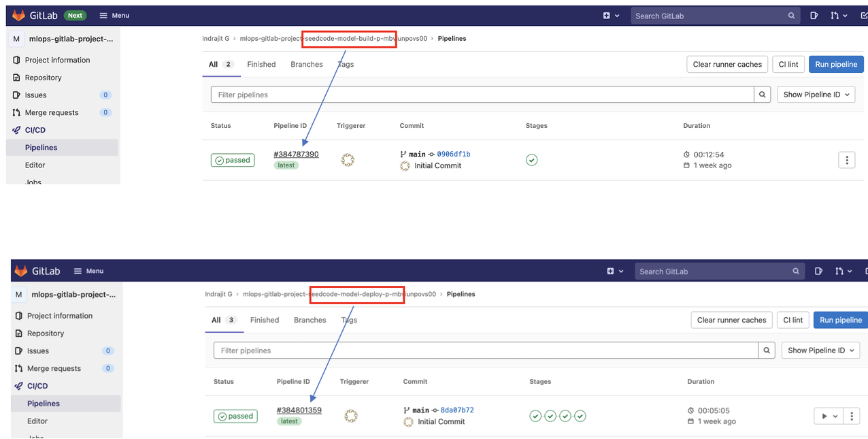The image size is (868, 439).
Task: Click the search magnifier icon in the bottom header
Action: tap(795, 272)
